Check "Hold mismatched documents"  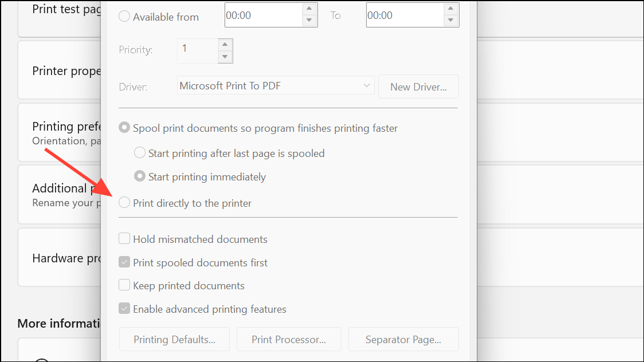coord(124,238)
